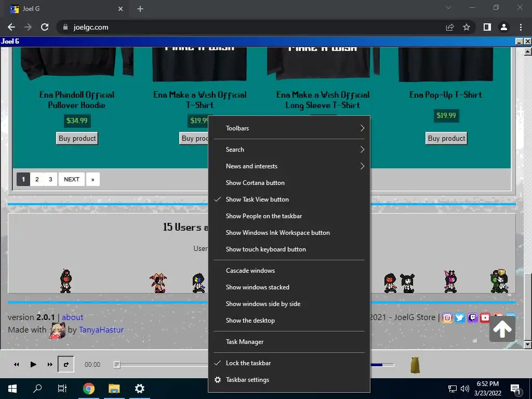Jump to last page with » button
The image size is (532, 399).
92,179
